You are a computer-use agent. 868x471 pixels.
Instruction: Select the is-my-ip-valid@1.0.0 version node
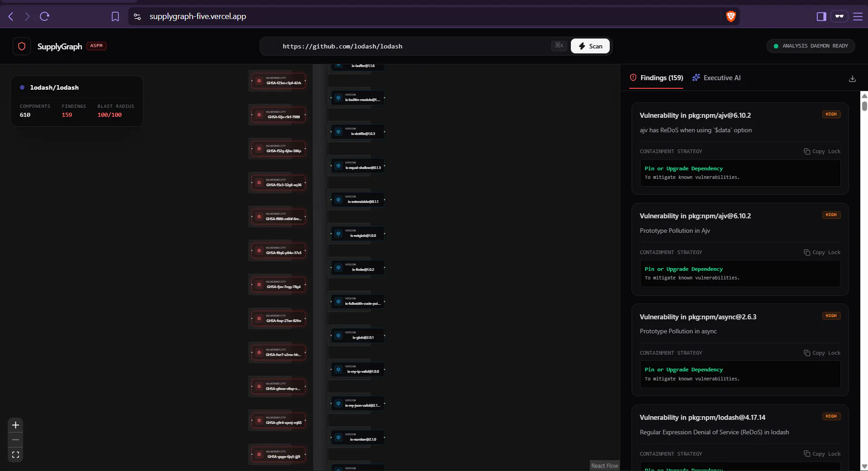click(358, 370)
